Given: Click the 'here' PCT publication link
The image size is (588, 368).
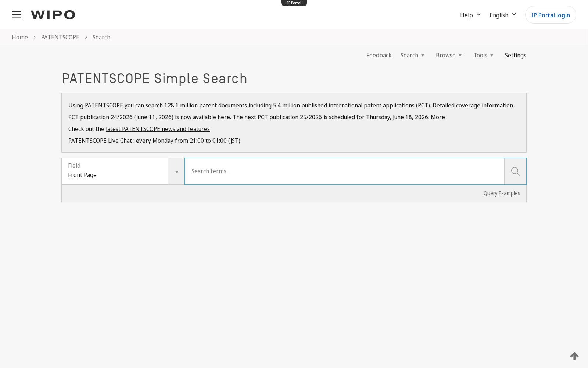Looking at the screenshot, I should 224,117.
